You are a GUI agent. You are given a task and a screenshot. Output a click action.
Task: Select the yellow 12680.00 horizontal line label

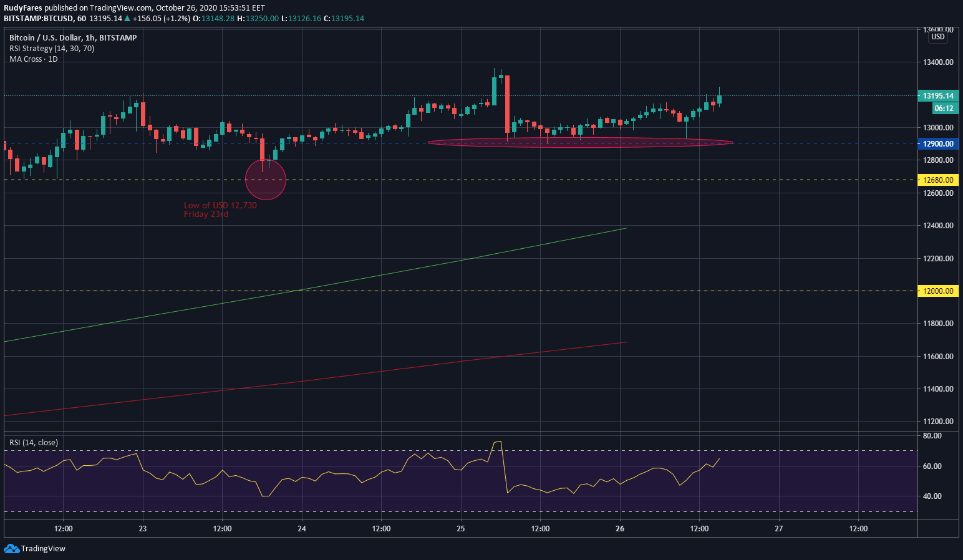point(937,180)
